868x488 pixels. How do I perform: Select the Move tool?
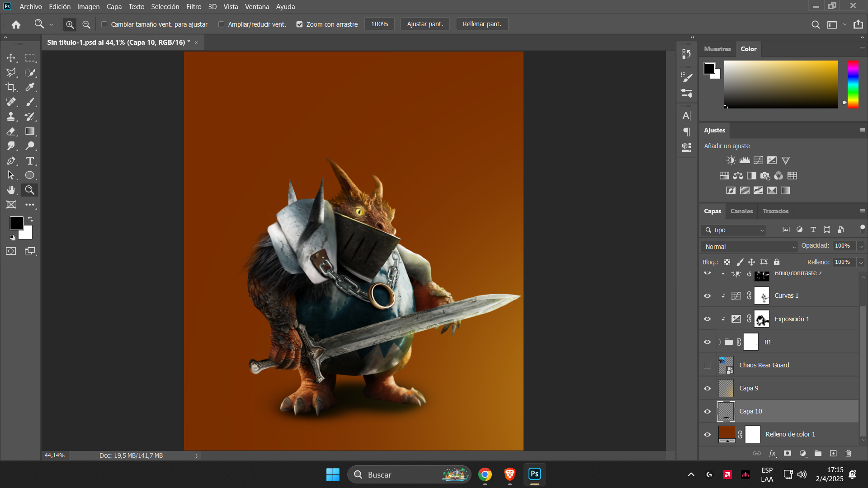coord(11,58)
